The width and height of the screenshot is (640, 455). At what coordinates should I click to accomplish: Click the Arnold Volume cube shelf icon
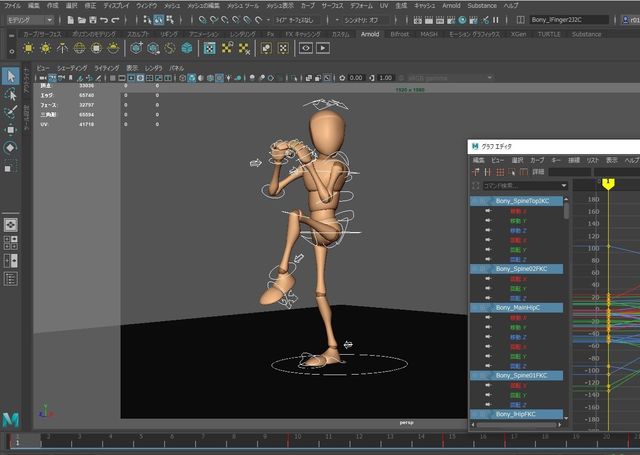(x=187, y=48)
